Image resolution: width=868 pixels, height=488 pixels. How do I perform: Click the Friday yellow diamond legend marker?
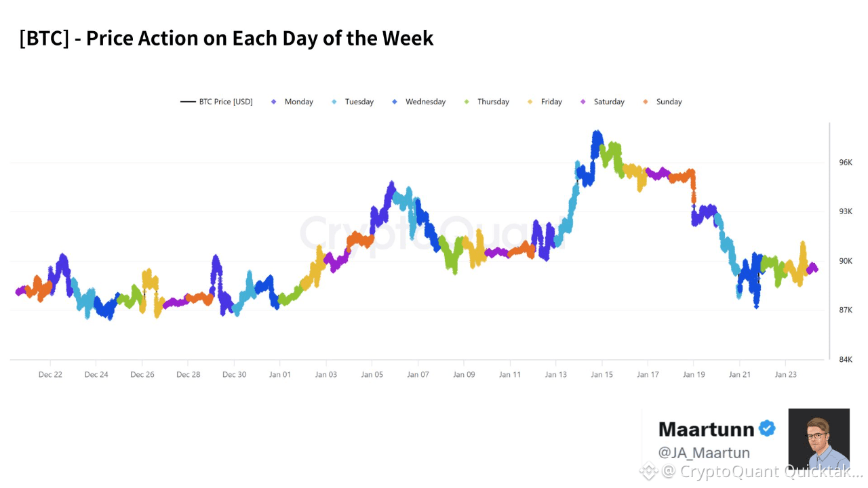click(530, 102)
